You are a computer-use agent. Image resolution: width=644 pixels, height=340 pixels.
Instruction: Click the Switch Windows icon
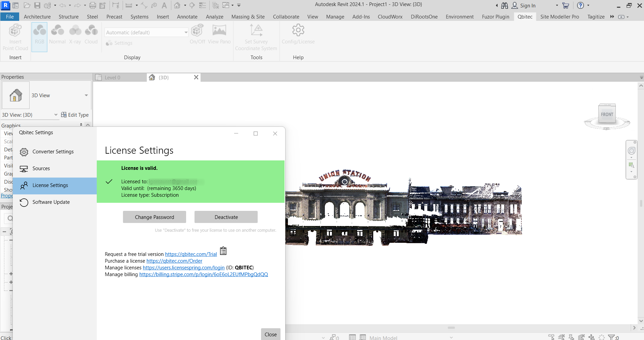click(x=226, y=5)
